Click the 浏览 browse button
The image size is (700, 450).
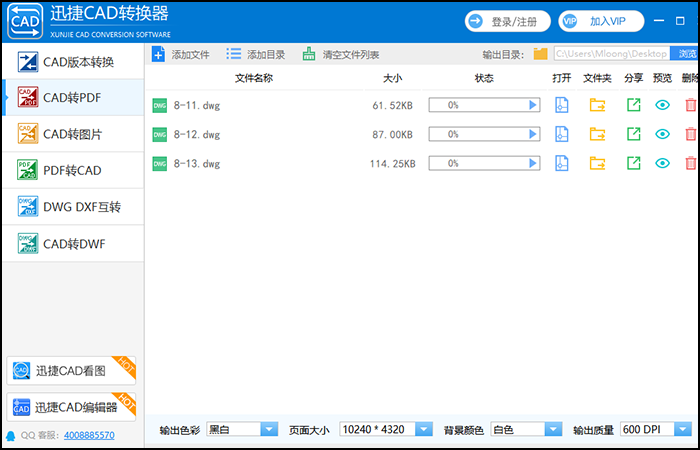tap(684, 54)
